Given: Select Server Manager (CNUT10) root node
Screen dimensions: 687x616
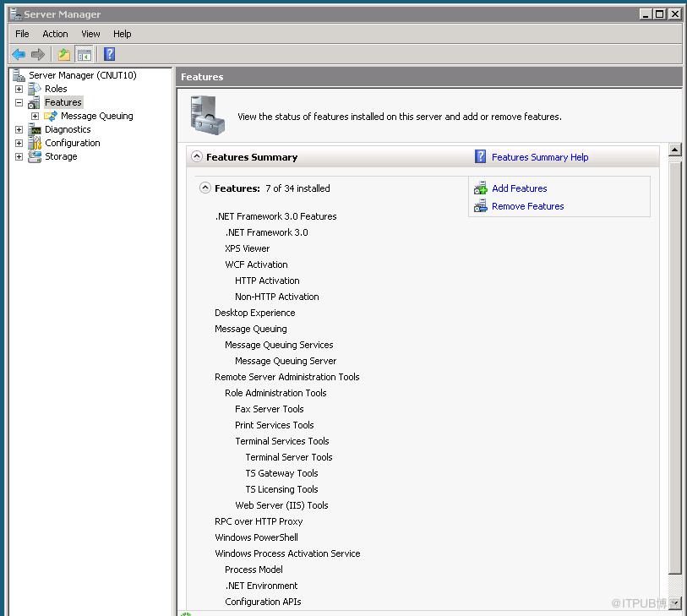Looking at the screenshot, I should point(82,75).
